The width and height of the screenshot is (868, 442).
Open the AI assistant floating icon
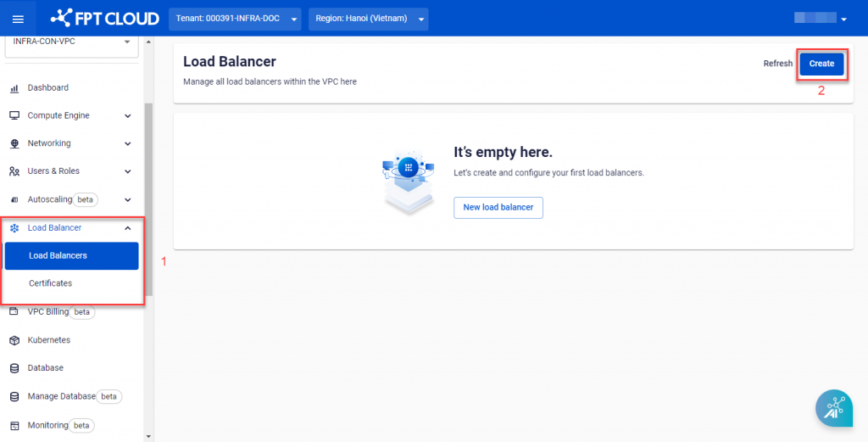(x=834, y=409)
